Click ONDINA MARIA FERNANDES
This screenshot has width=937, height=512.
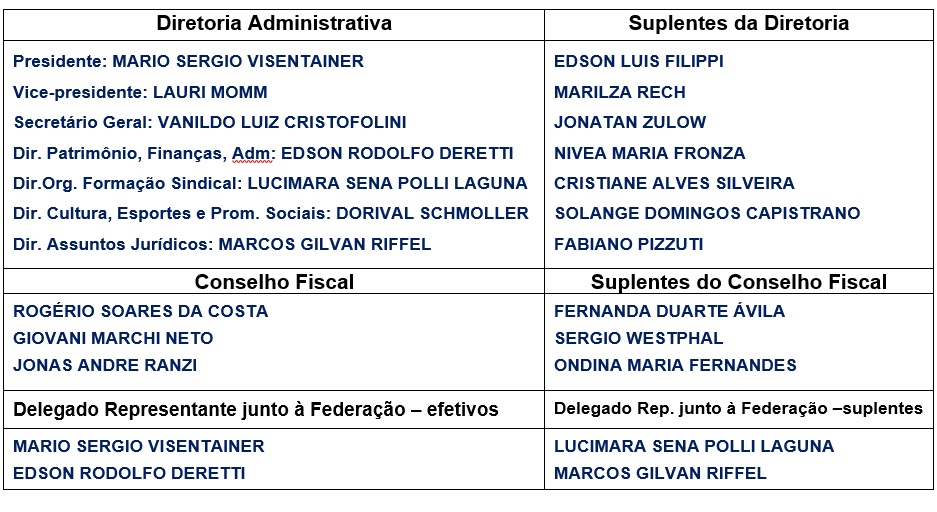click(x=675, y=365)
